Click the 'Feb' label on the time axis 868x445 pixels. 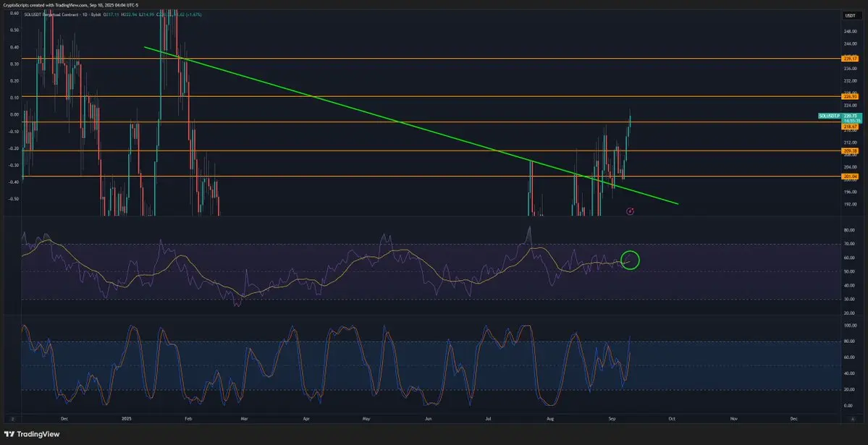187,419
